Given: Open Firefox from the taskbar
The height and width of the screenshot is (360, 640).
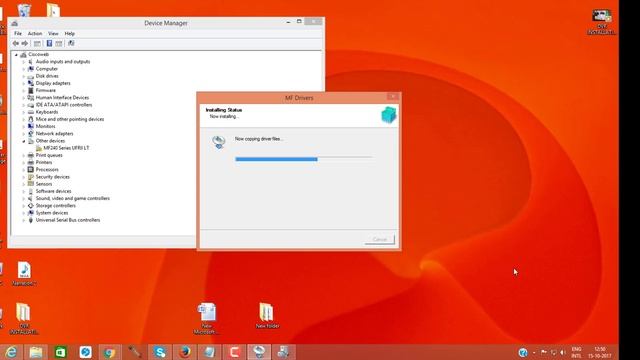Looking at the screenshot, I should pos(184,352).
